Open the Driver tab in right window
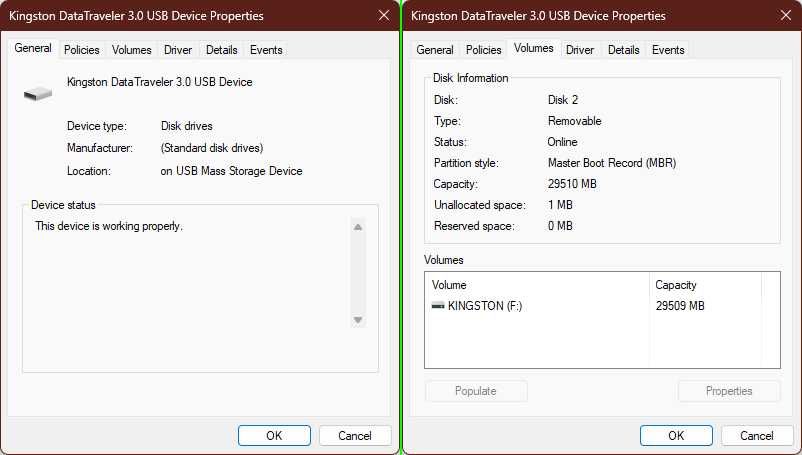This screenshot has height=455, width=802. (x=580, y=50)
